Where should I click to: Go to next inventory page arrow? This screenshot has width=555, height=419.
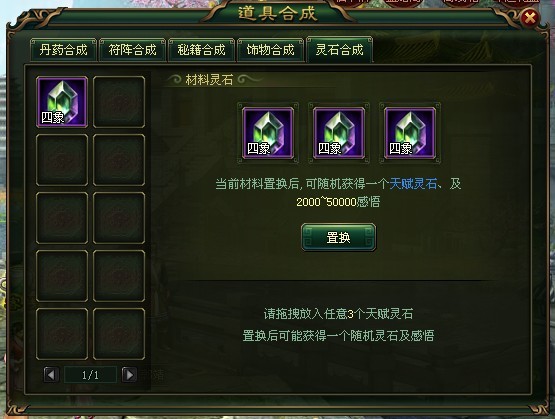(129, 374)
